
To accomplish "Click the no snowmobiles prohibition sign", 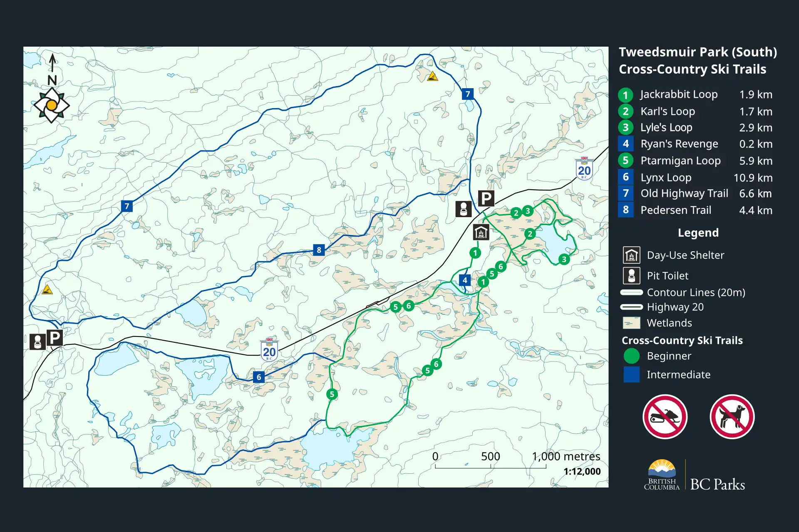I will click(665, 417).
